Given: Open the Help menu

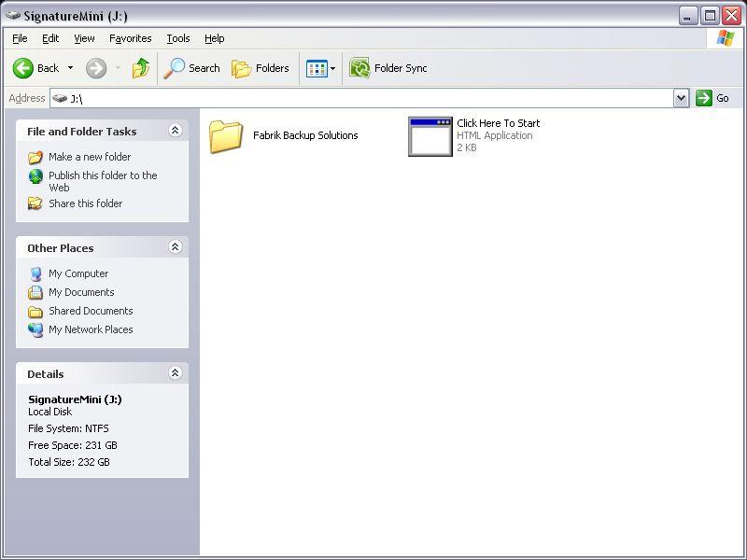Looking at the screenshot, I should pos(215,38).
